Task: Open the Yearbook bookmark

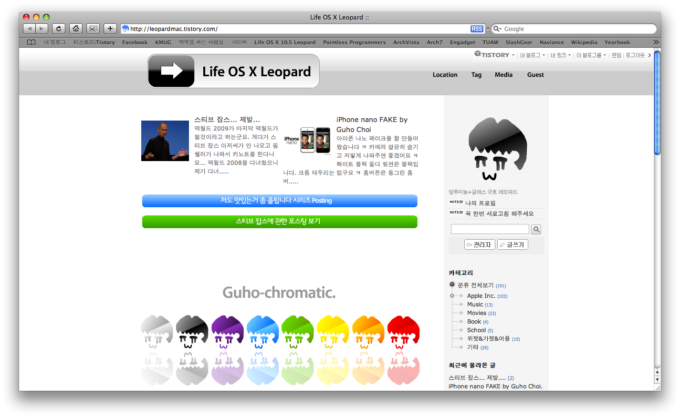Action: pyautogui.click(x=617, y=42)
